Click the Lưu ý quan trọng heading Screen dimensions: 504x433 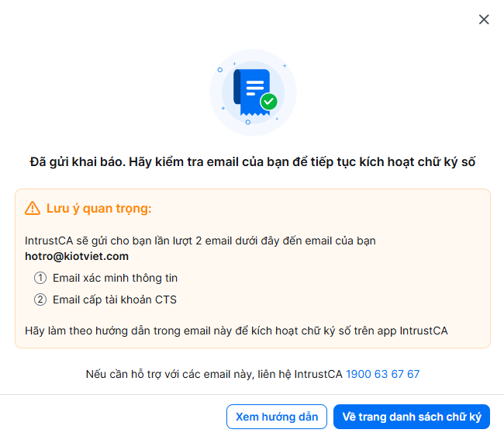click(x=99, y=209)
